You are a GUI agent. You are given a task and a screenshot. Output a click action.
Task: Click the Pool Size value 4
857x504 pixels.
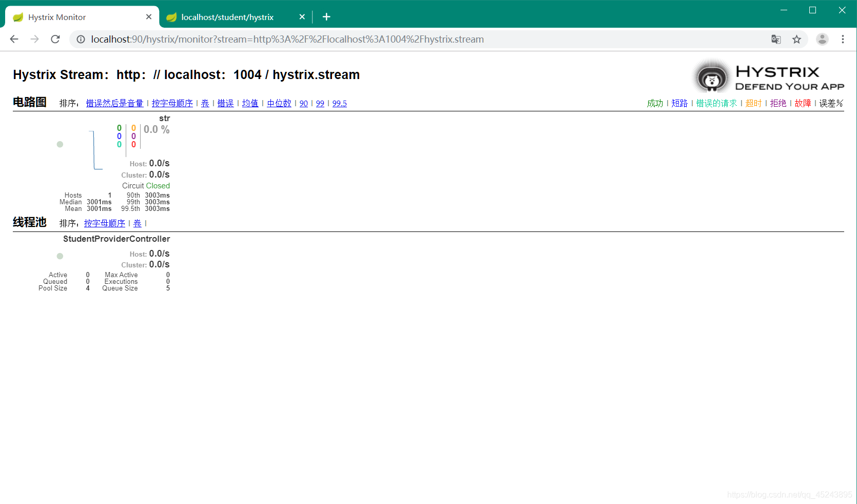point(88,288)
